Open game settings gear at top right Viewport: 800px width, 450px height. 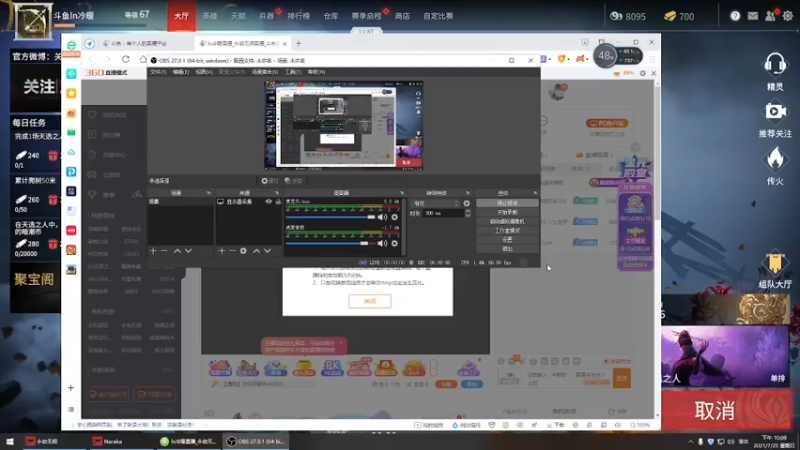[788, 16]
